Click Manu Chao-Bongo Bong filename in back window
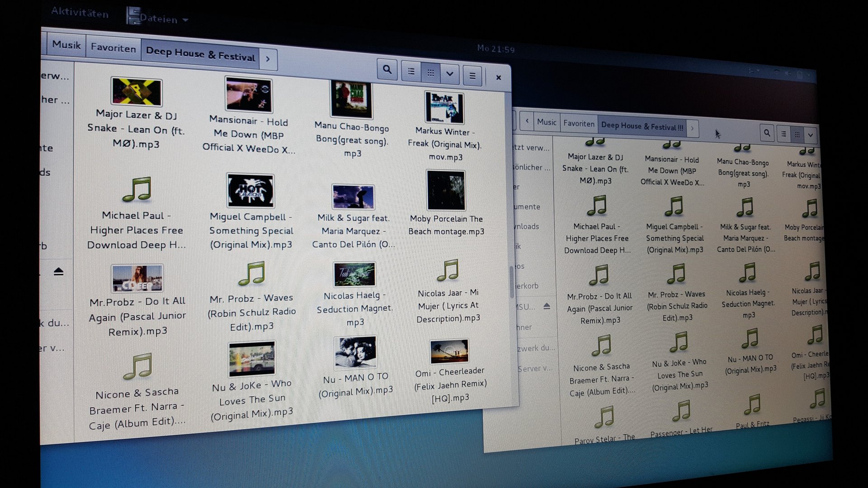Image resolution: width=868 pixels, height=488 pixels. [743, 173]
